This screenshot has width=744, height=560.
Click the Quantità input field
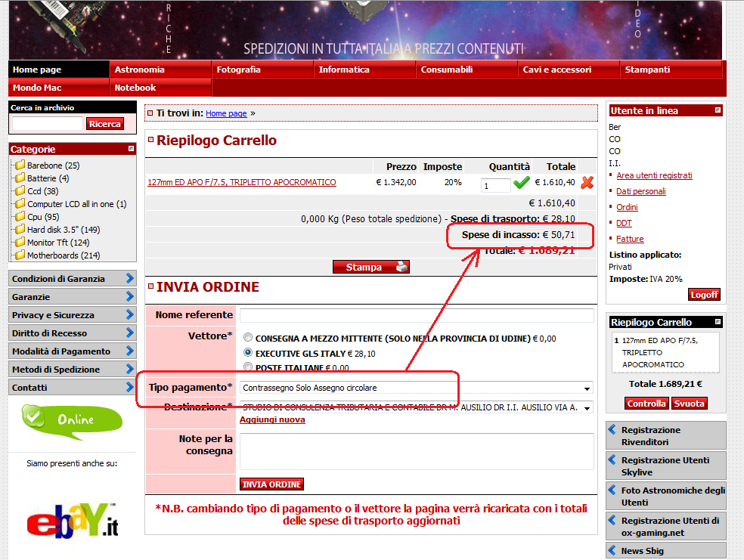click(495, 185)
